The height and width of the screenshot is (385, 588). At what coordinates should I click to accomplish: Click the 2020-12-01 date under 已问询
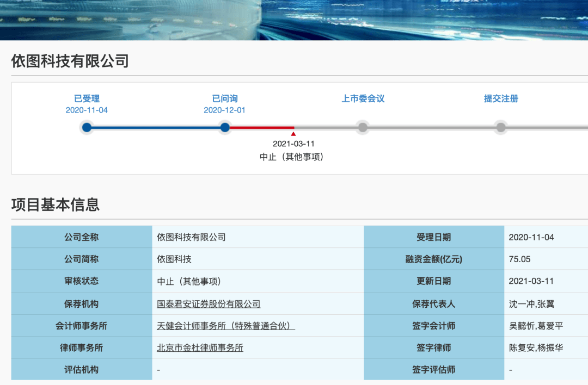click(x=224, y=110)
